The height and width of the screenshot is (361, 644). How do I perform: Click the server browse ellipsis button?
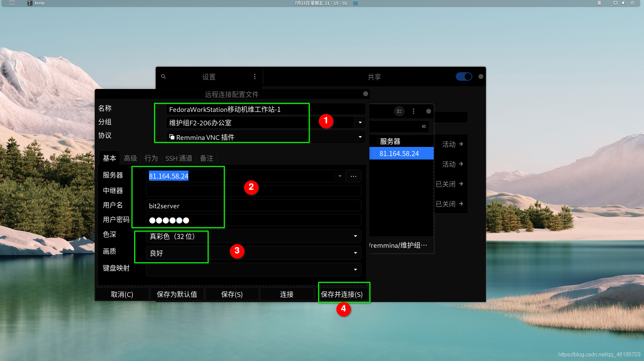pos(354,176)
